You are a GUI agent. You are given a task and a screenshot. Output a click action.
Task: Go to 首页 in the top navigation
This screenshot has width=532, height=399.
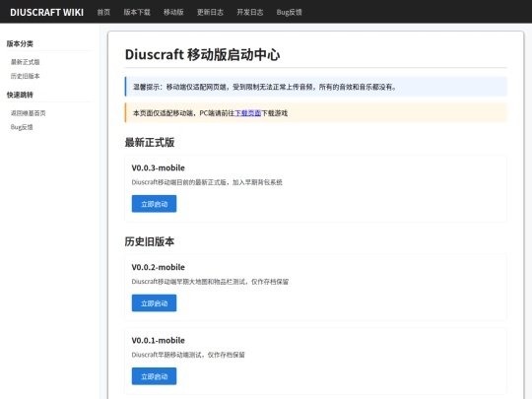coord(103,12)
